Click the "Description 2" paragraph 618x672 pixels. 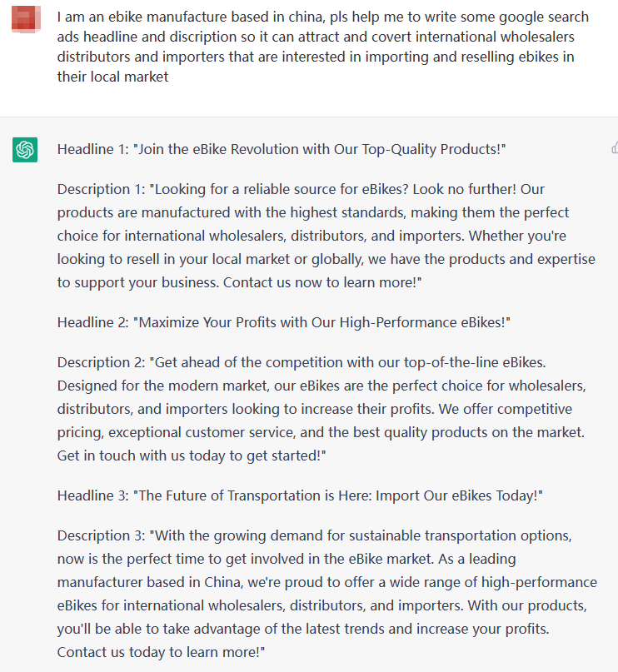(x=321, y=409)
